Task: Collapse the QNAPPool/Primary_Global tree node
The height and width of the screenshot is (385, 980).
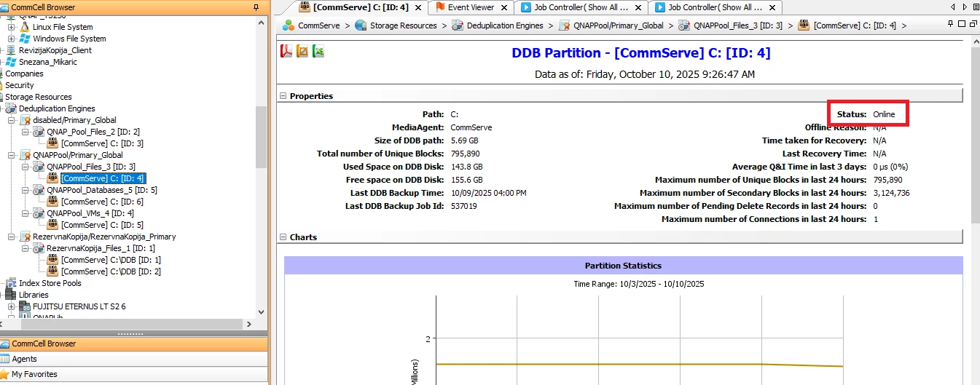Action: point(12,155)
